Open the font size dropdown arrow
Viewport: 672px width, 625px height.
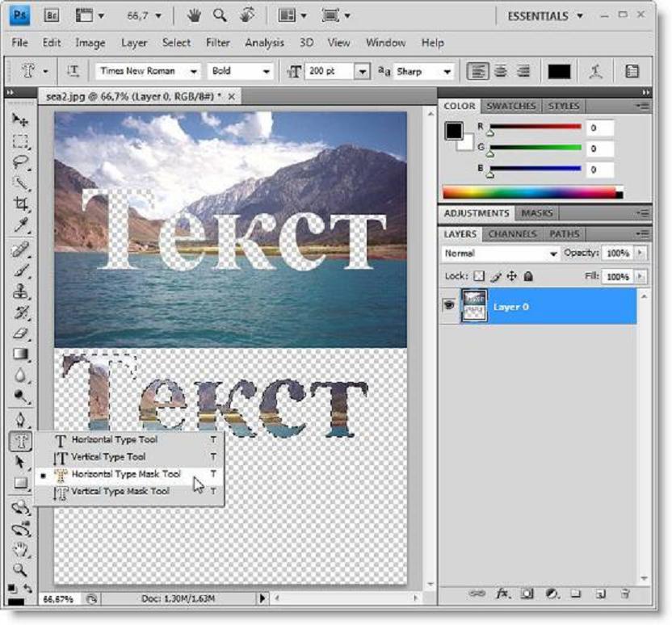362,72
